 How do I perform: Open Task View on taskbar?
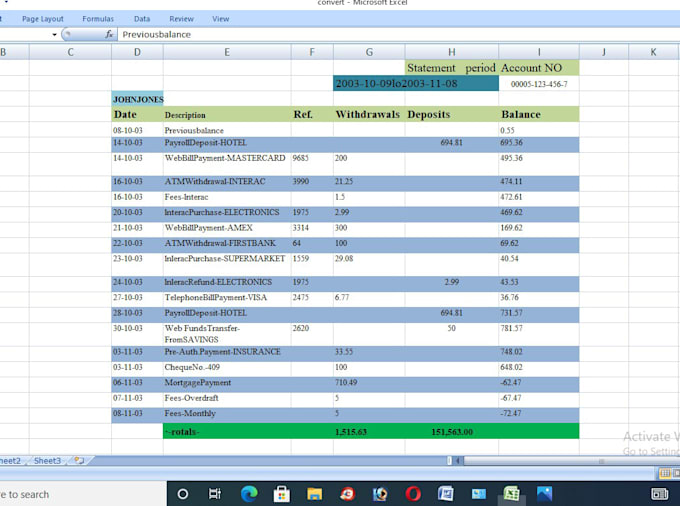[215, 494]
